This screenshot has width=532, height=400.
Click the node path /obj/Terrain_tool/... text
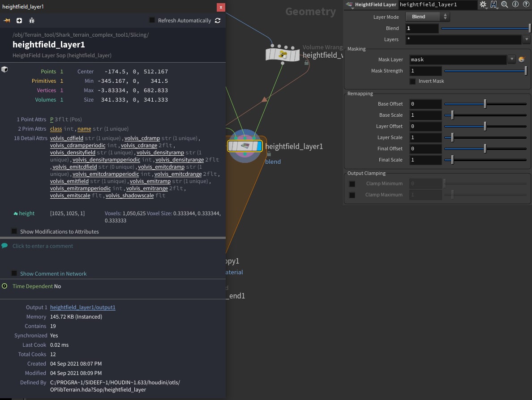pyautogui.click(x=81, y=35)
